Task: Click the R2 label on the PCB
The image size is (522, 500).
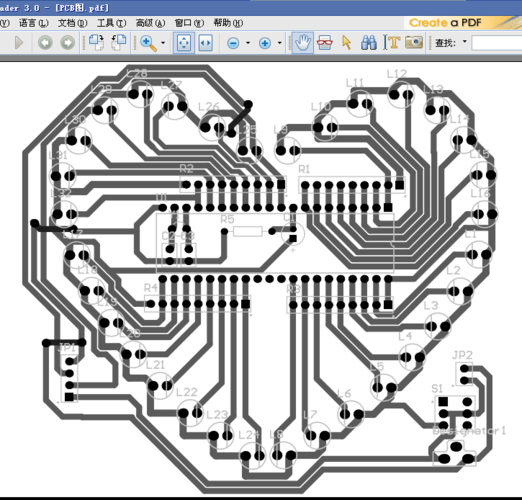Action: pyautogui.click(x=186, y=168)
